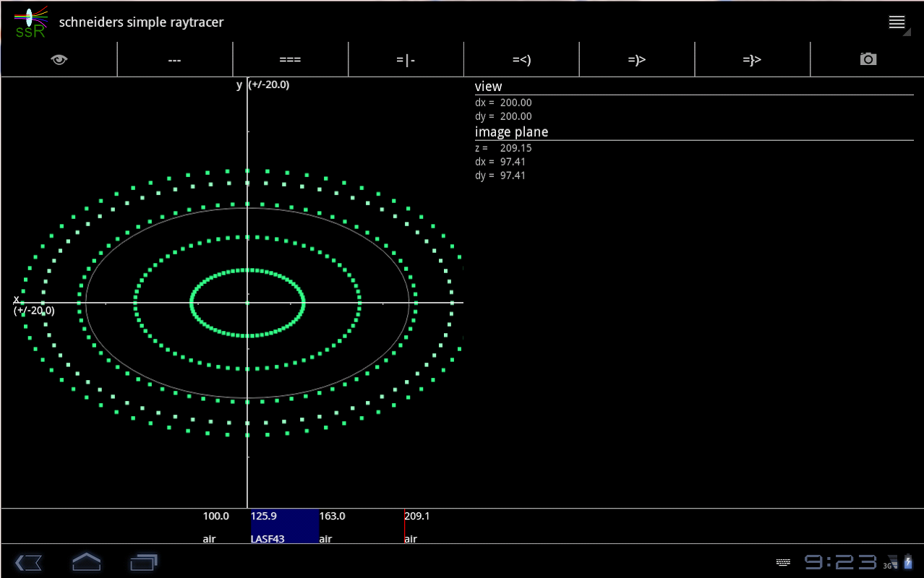Tap the eye view icon
The height and width of the screenshot is (578, 924).
59,60
